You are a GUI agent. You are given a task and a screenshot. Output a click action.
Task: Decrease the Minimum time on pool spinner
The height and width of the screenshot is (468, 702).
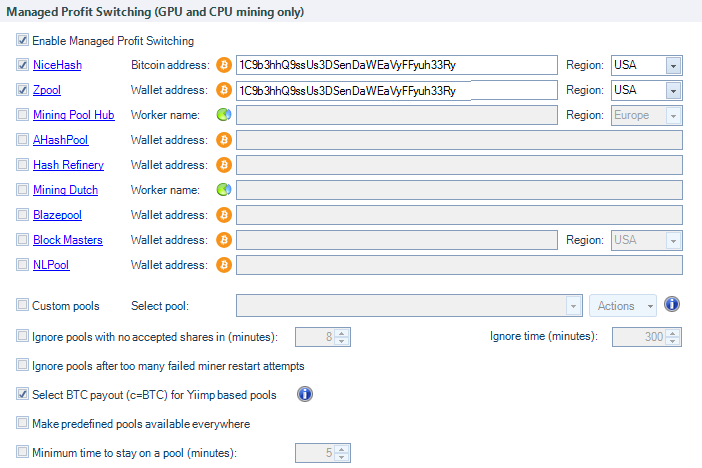coord(342,457)
